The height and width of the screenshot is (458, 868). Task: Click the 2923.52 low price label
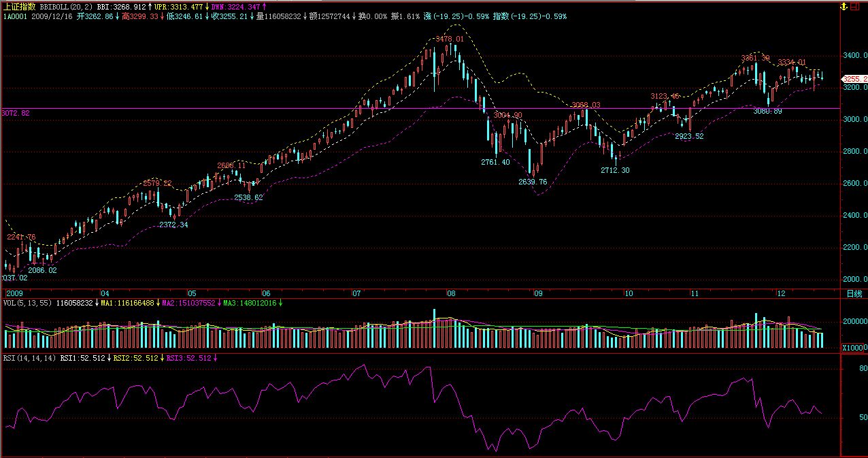click(689, 136)
